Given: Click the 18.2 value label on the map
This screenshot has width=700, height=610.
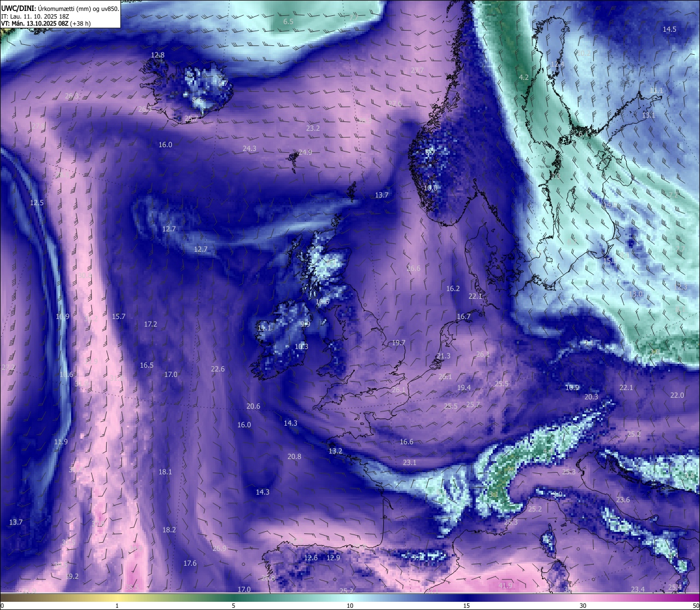Looking at the screenshot, I should coord(169,530).
